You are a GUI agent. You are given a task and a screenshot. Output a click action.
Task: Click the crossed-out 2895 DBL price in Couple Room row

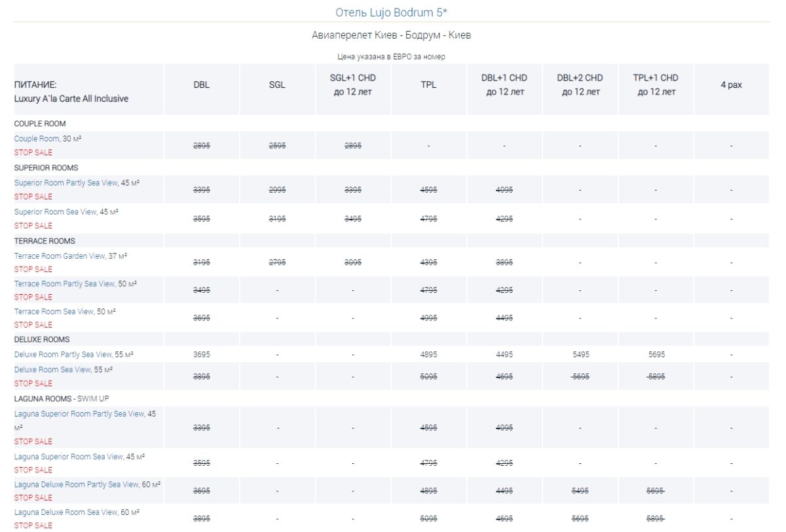[x=202, y=146]
